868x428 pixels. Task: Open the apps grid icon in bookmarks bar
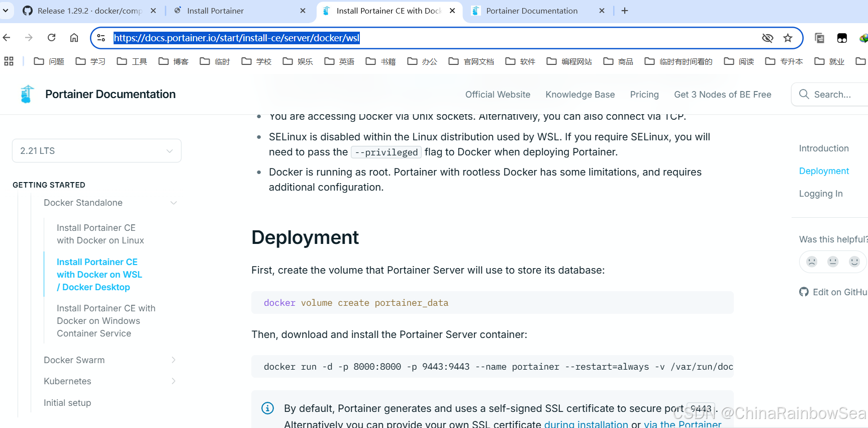[9, 61]
